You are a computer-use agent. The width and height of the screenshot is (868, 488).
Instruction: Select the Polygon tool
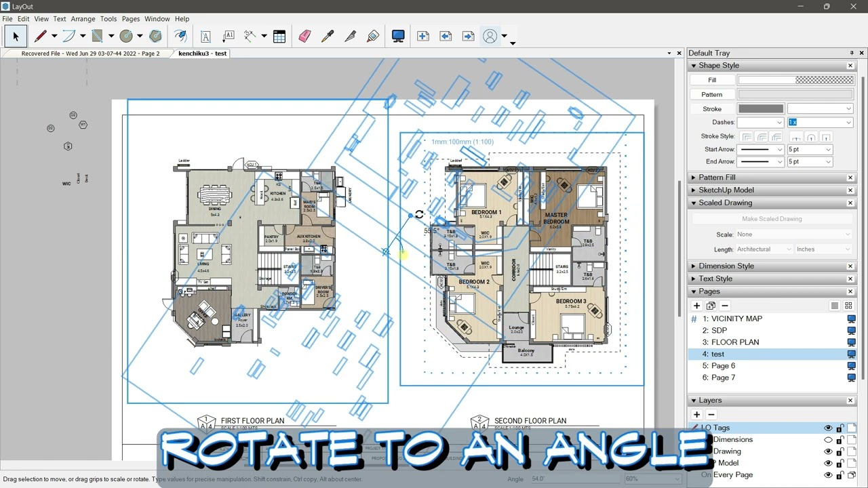[155, 37]
